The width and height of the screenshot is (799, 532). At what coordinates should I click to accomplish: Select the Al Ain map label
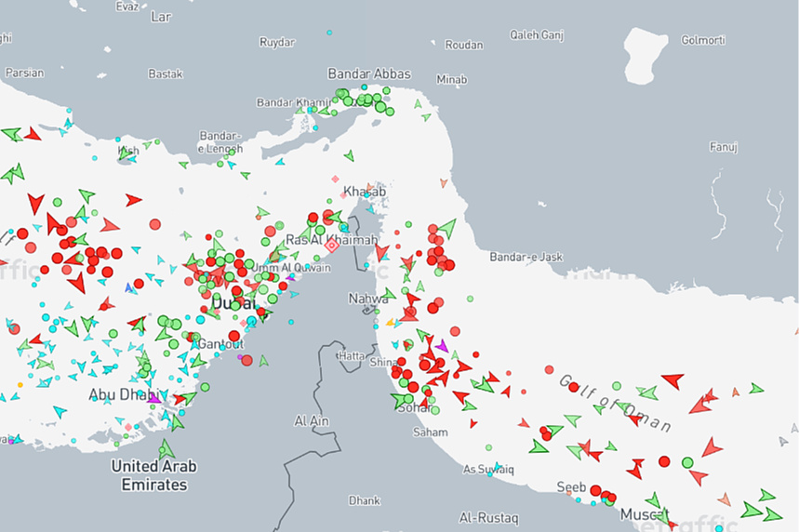click(x=312, y=421)
